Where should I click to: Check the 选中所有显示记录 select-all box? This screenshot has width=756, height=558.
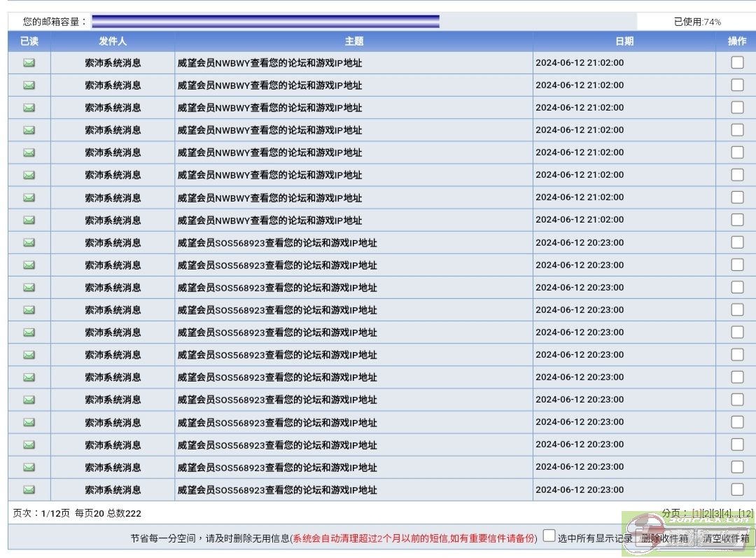coord(549,536)
